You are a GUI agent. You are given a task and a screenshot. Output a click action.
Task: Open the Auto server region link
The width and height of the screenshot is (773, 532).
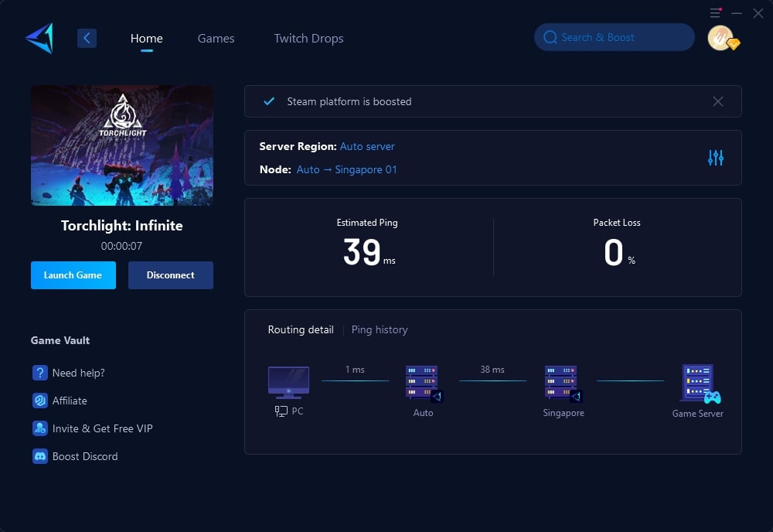tap(367, 146)
